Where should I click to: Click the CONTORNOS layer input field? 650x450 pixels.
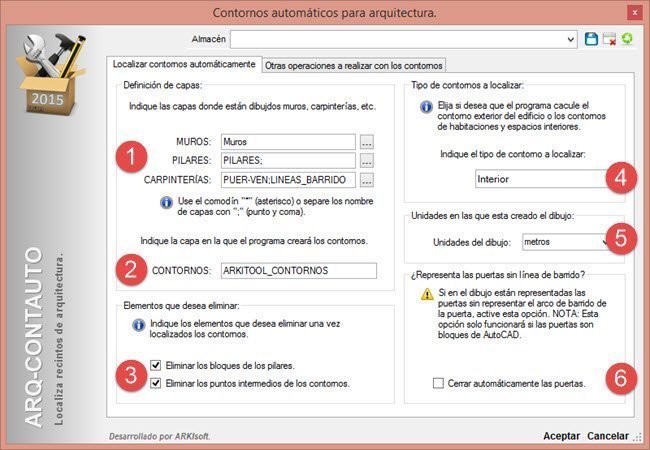click(x=299, y=271)
